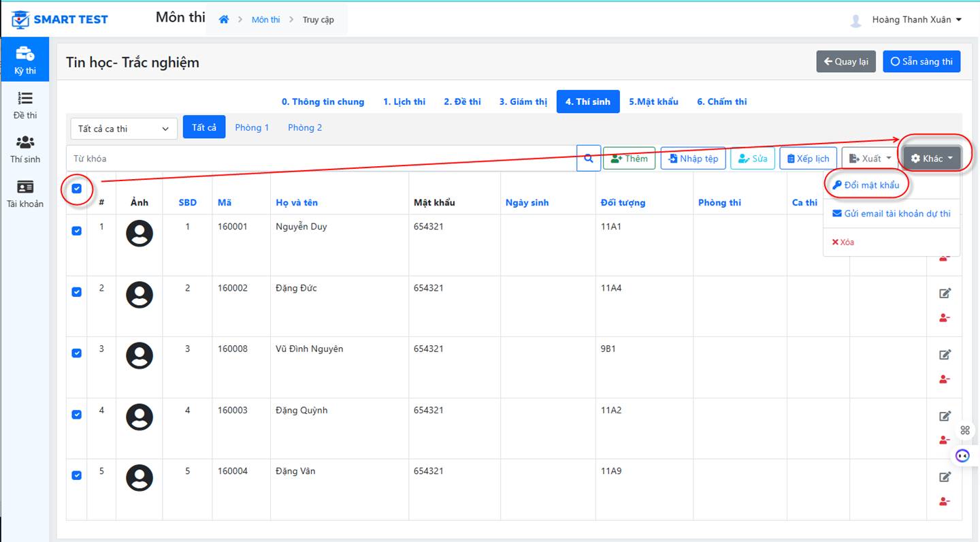Open the Đề thi sidebar icon
The image size is (980, 542).
(25, 105)
